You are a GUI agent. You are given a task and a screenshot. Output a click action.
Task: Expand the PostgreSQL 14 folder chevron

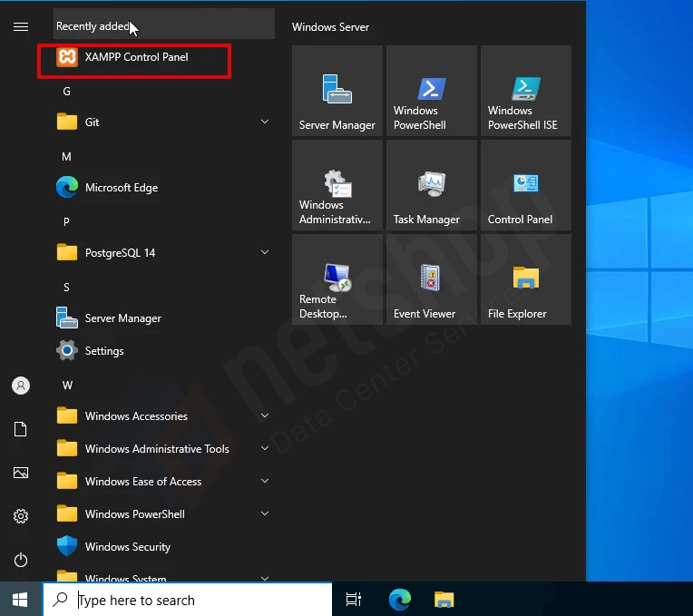pyautogui.click(x=265, y=252)
